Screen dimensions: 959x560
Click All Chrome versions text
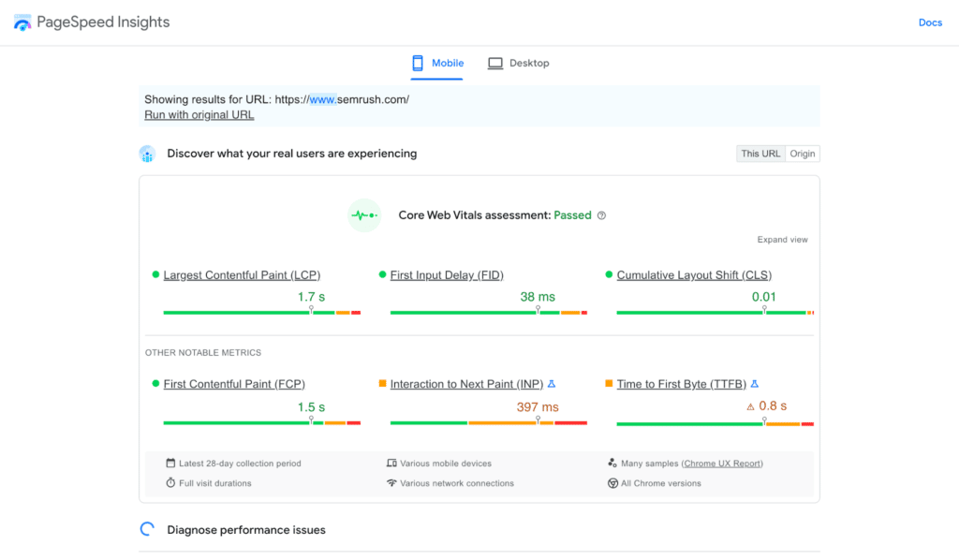[x=661, y=483]
